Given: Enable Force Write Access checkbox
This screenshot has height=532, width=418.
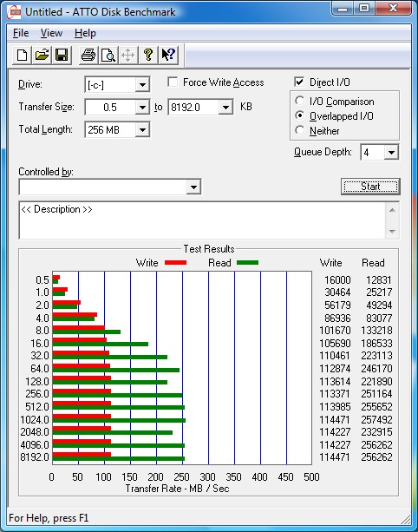Looking at the screenshot, I should (173, 82).
